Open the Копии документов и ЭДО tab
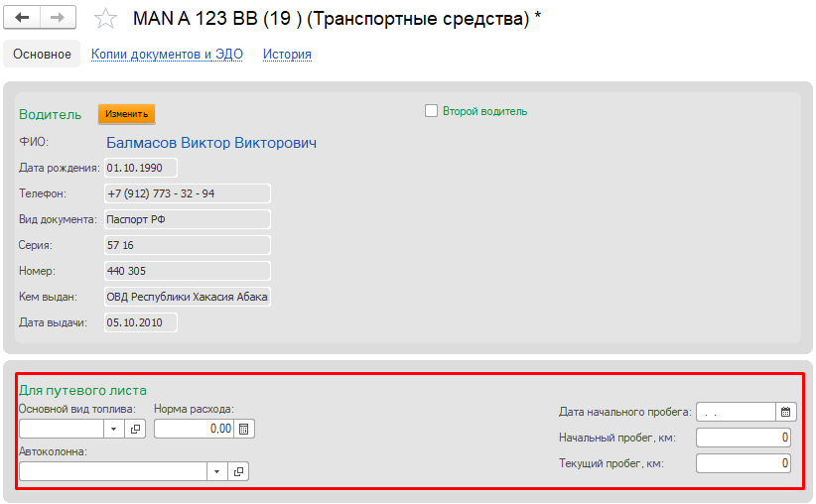816x504 pixels. point(167,55)
